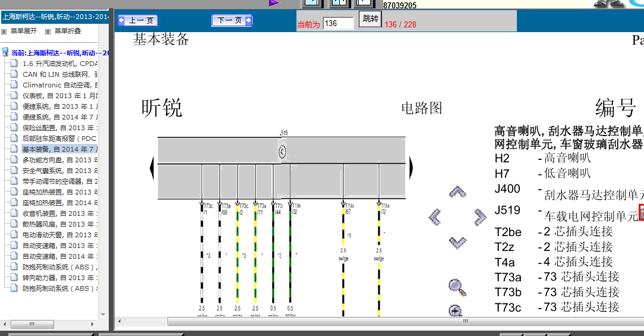Open 仪表板 自 2013 年 1 月 entry
This screenshot has height=336, width=644.
(x=60, y=95)
